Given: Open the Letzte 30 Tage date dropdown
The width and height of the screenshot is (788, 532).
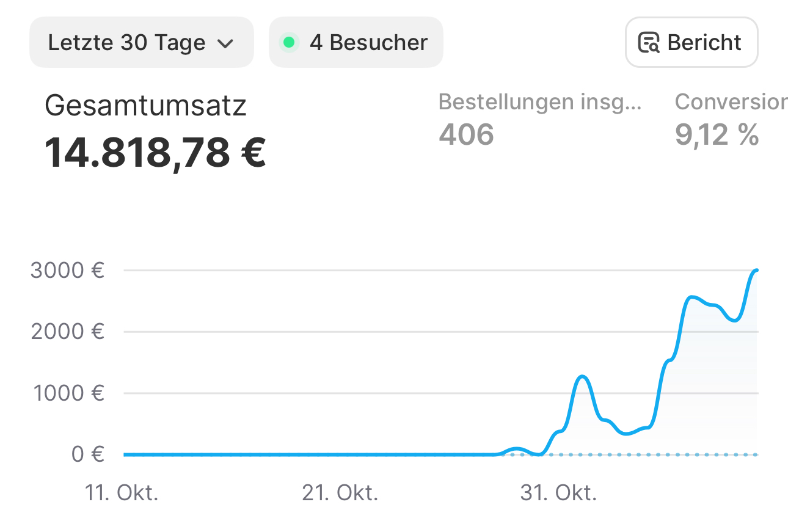Looking at the screenshot, I should click(141, 43).
